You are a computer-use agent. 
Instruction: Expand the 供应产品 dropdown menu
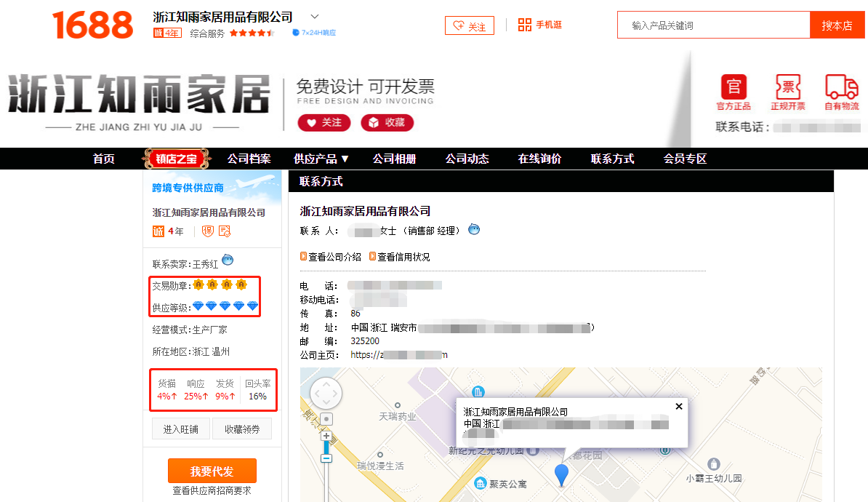point(321,159)
